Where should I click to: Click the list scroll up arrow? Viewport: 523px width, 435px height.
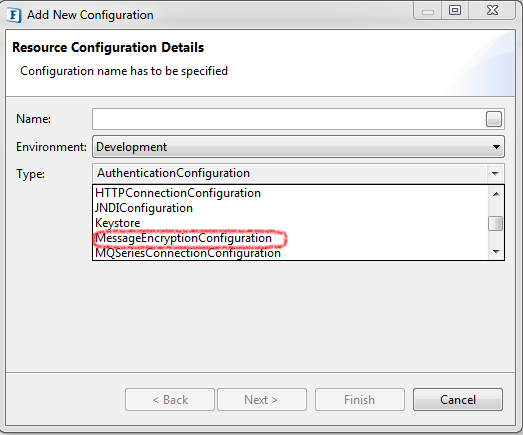coord(496,194)
